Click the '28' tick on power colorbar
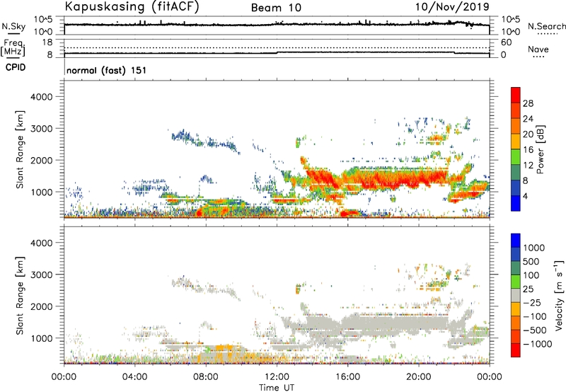The height and width of the screenshot is (392, 566). [x=528, y=103]
